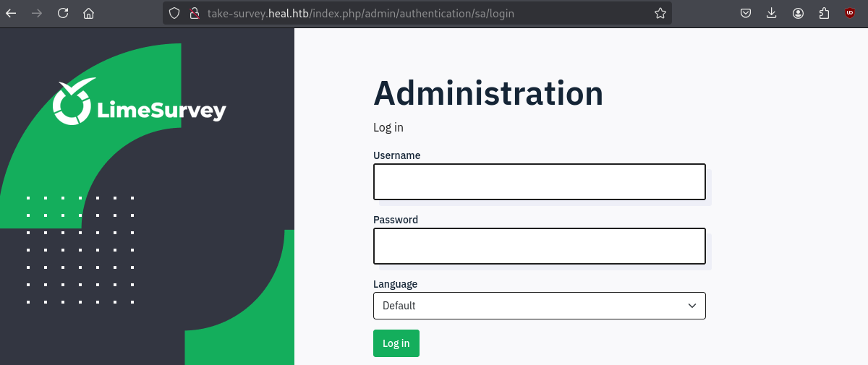This screenshot has width=868, height=365.
Task: Click the Language field label
Action: click(x=395, y=284)
